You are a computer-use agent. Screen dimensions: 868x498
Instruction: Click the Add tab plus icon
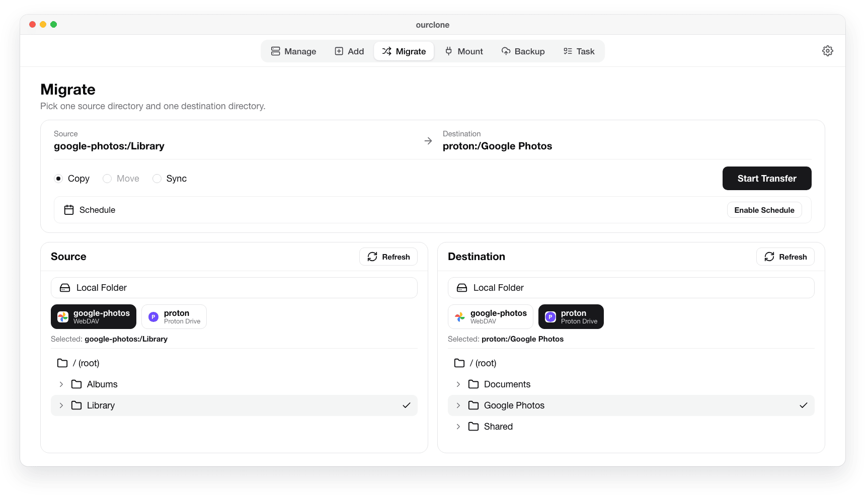pyautogui.click(x=339, y=51)
